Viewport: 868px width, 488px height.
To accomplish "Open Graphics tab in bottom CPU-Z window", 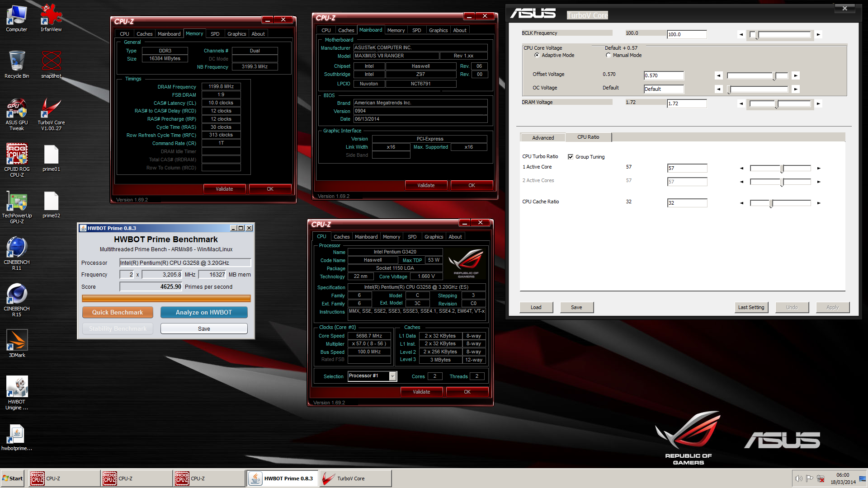I will [x=434, y=237].
